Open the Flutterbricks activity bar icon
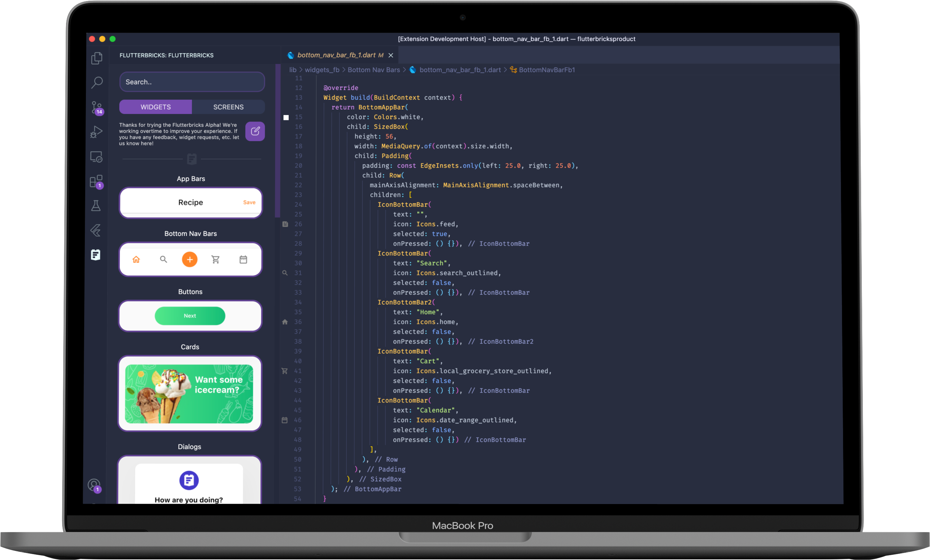The width and height of the screenshot is (930, 560). [x=96, y=255]
